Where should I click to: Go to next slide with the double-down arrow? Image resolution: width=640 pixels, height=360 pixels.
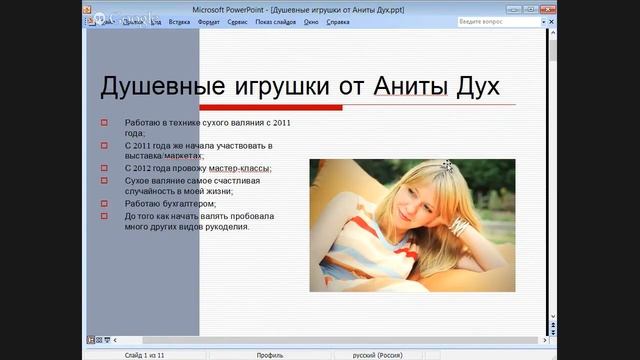pos(553,332)
